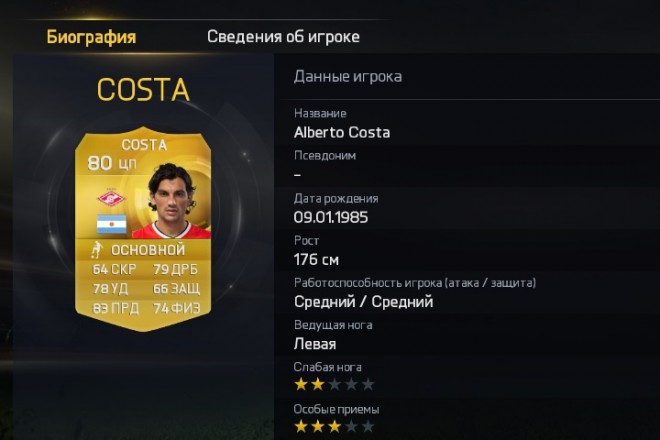660x440 pixels.
Task: Click the 79 ДРБ dribbling stat
Action: [x=176, y=269]
